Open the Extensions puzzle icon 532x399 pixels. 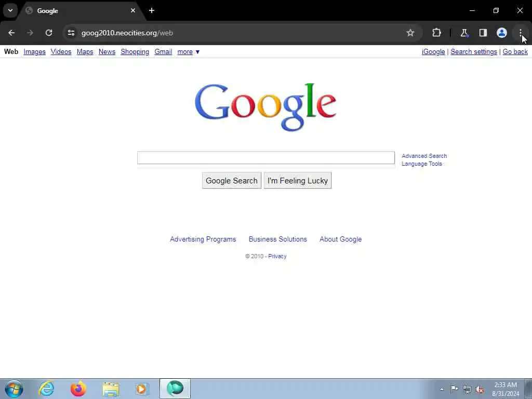(x=436, y=33)
